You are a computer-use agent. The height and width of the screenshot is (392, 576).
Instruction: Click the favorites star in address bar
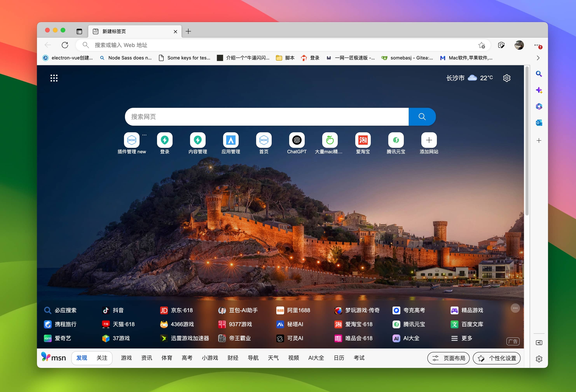[481, 45]
